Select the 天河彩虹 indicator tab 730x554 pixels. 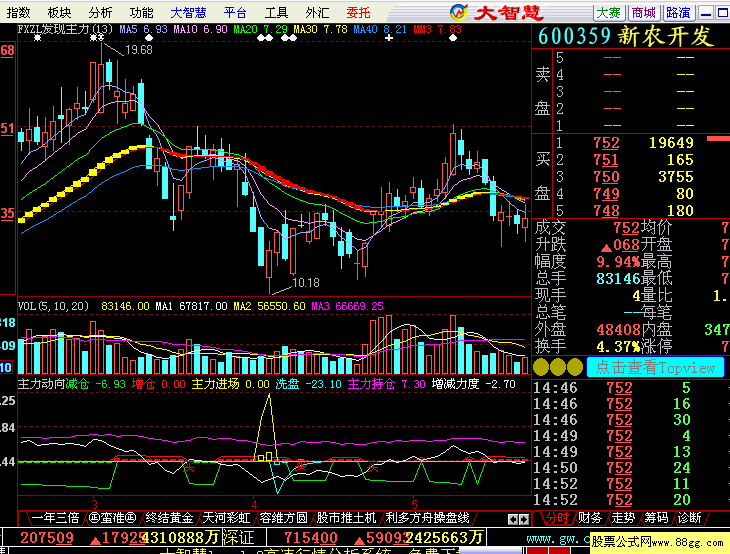(x=226, y=518)
